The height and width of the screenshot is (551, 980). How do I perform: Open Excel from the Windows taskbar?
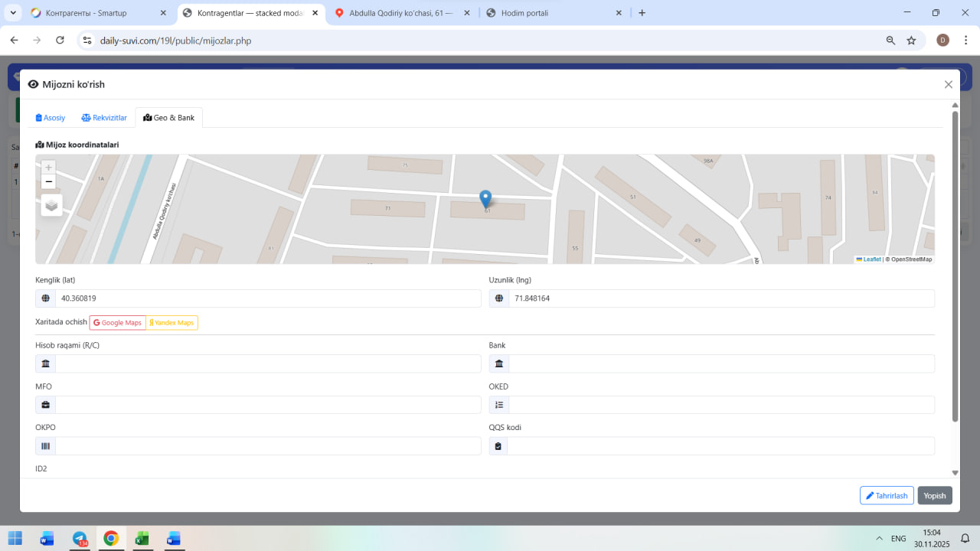click(142, 538)
